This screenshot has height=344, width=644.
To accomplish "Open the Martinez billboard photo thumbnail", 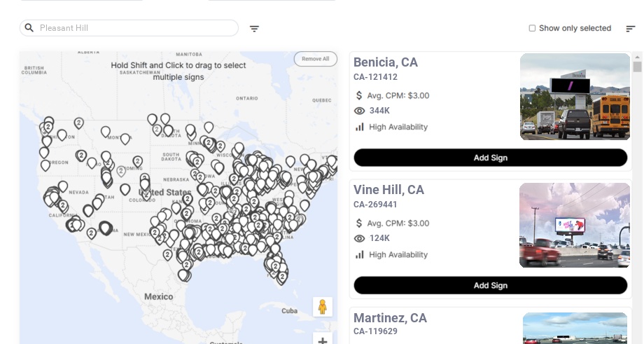I will (x=575, y=328).
